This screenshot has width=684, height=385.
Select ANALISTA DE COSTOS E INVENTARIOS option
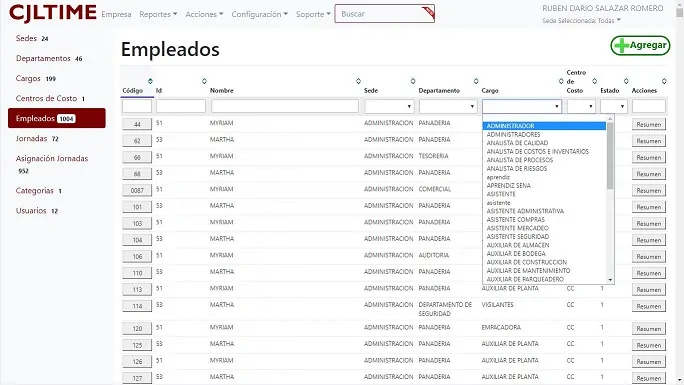tap(544, 152)
